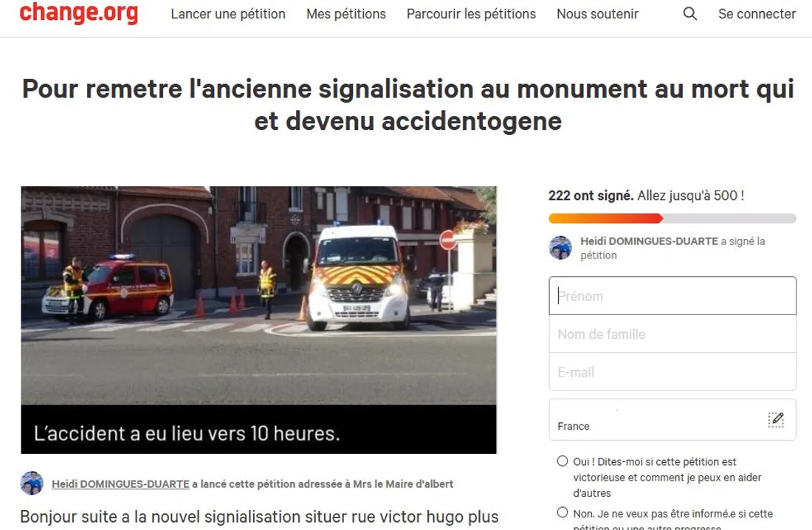Open the Heidi DOMINGUES-DUARTE author link
This screenshot has width=812, height=530.
pyautogui.click(x=120, y=484)
